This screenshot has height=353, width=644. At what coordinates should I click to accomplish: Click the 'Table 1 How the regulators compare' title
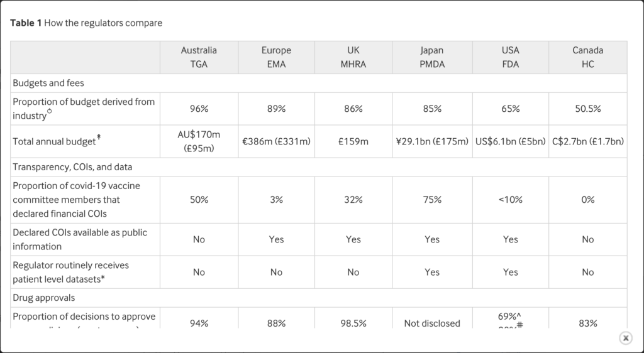click(86, 23)
